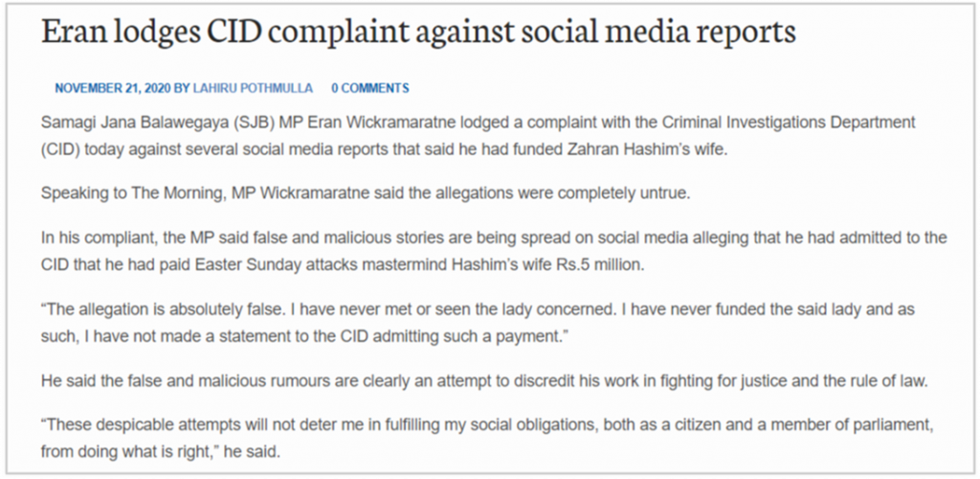980x479 pixels.
Task: Click the paragraph starting 'In his compliant'
Action: click(x=494, y=251)
